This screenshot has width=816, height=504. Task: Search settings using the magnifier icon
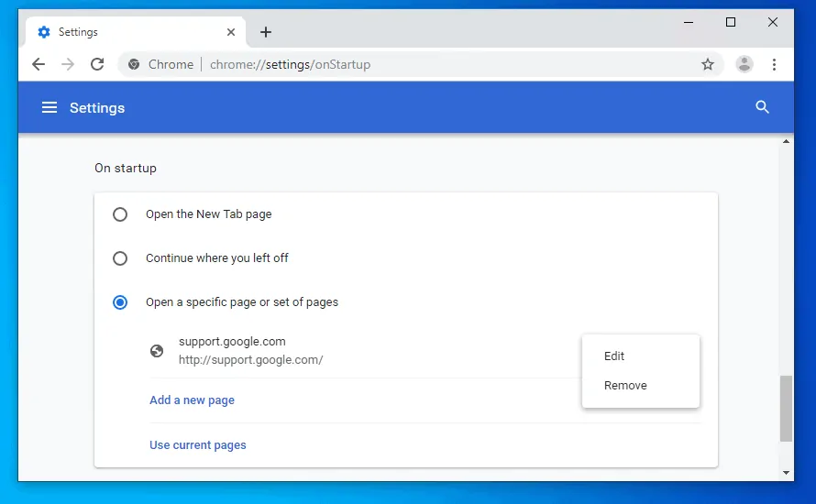click(x=762, y=107)
